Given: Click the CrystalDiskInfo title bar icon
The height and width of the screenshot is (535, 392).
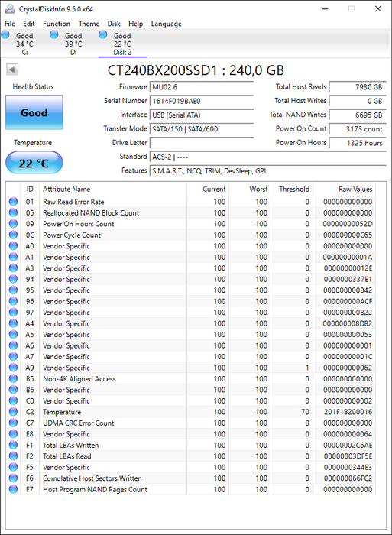Looking at the screenshot, I should pyautogui.click(x=9, y=9).
